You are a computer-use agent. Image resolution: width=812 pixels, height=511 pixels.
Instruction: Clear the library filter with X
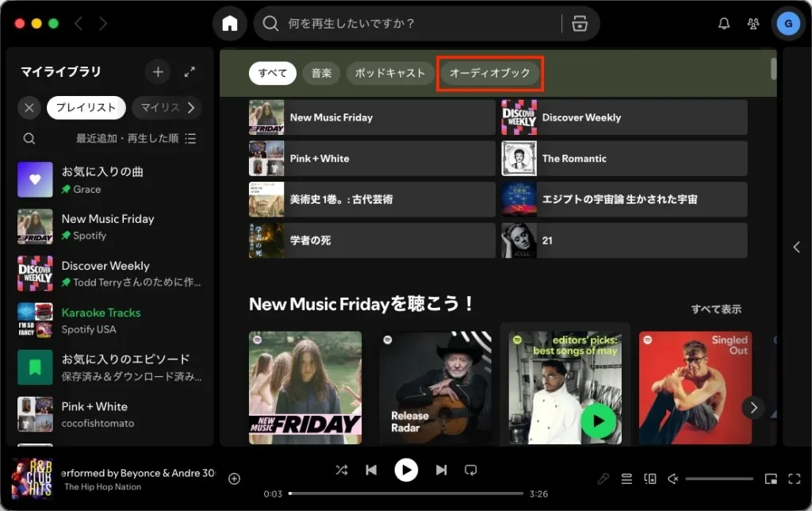[29, 108]
